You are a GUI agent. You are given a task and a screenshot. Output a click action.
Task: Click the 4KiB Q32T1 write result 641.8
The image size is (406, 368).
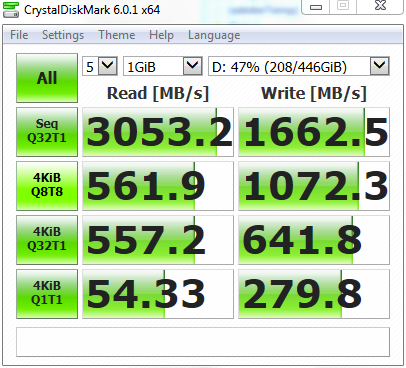pos(314,240)
